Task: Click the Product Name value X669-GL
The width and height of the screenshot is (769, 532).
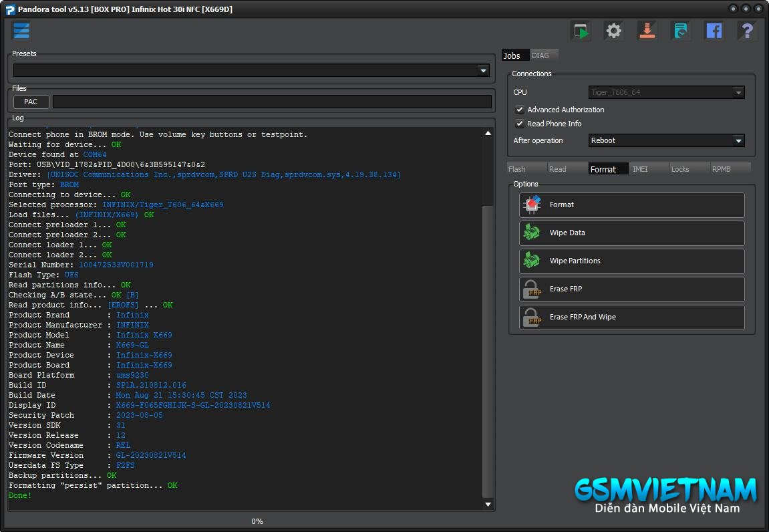Action: (x=132, y=345)
